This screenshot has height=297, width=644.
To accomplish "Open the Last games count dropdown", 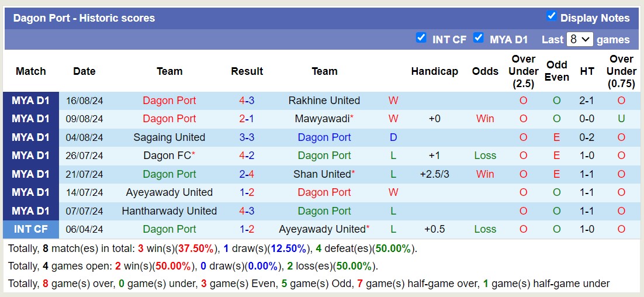I will (580, 39).
